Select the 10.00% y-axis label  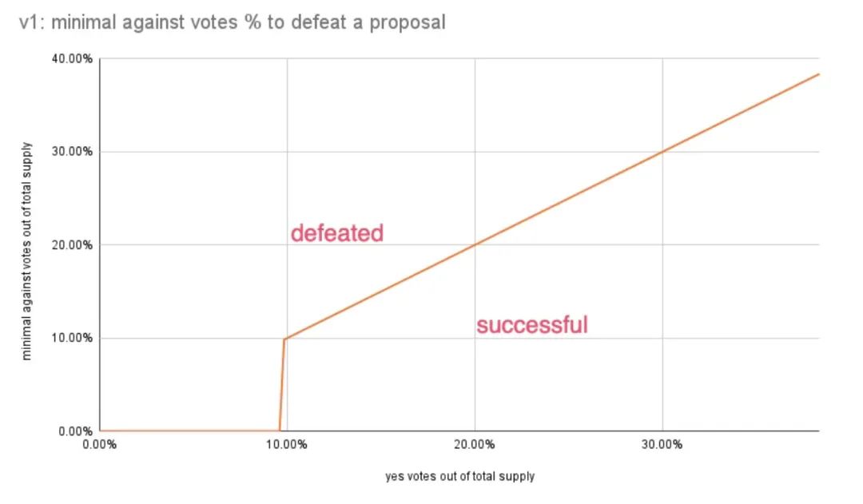(72, 338)
